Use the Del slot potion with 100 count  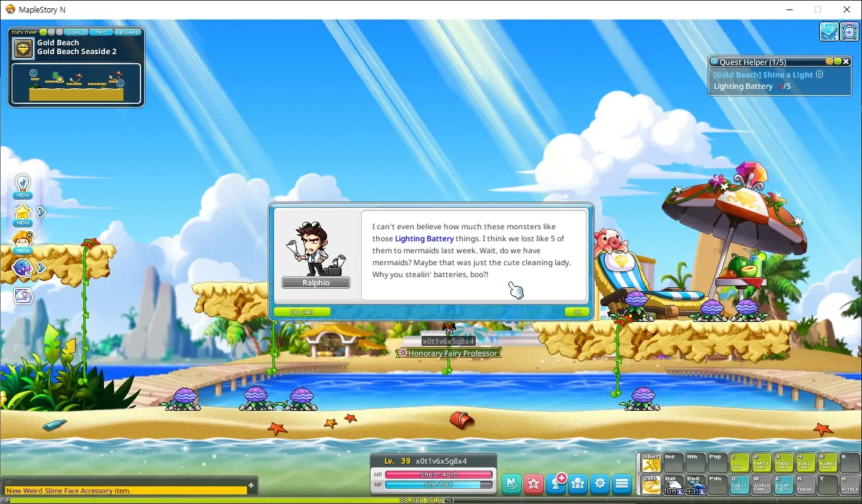pos(673,484)
